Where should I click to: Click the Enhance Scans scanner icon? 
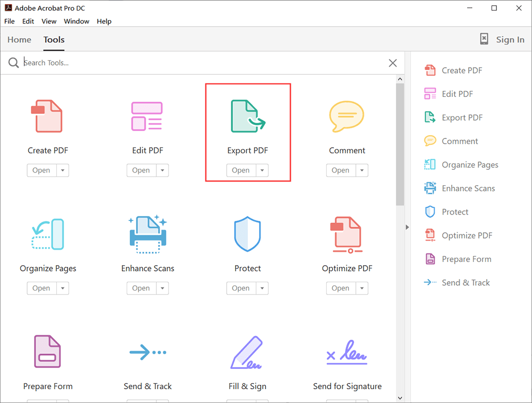pyautogui.click(x=148, y=234)
